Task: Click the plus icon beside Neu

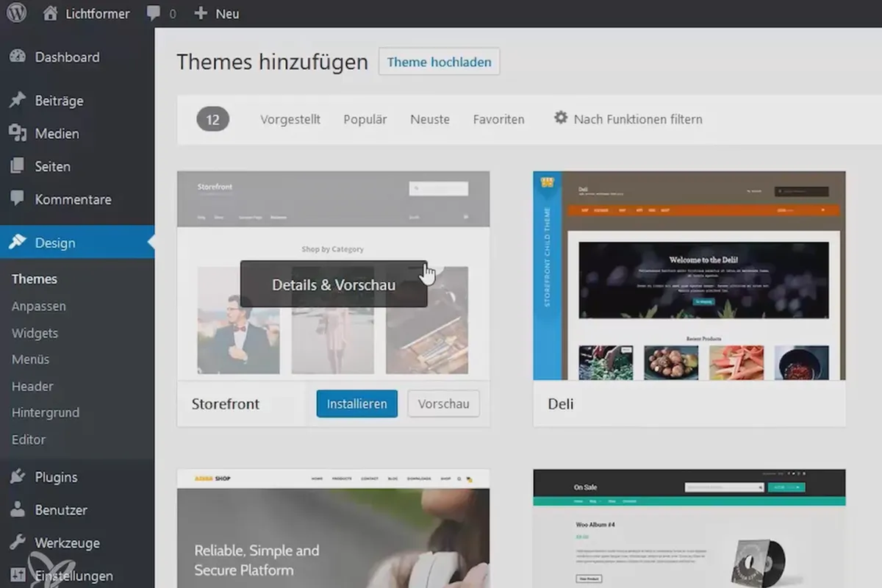Action: tap(201, 13)
